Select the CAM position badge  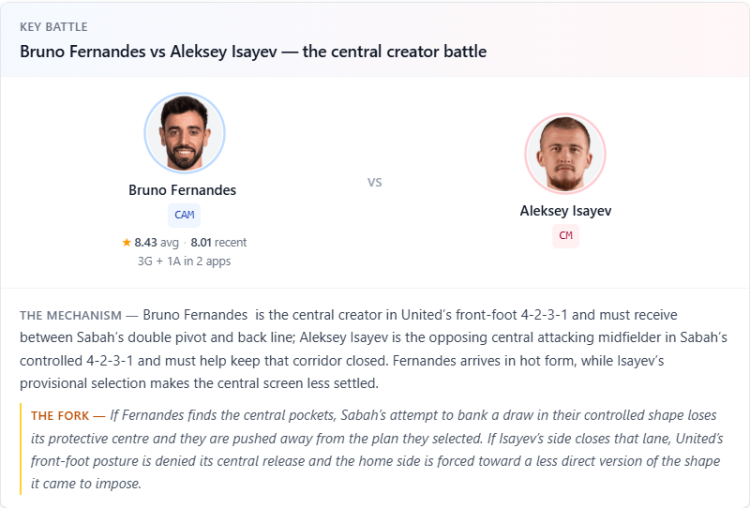184,215
